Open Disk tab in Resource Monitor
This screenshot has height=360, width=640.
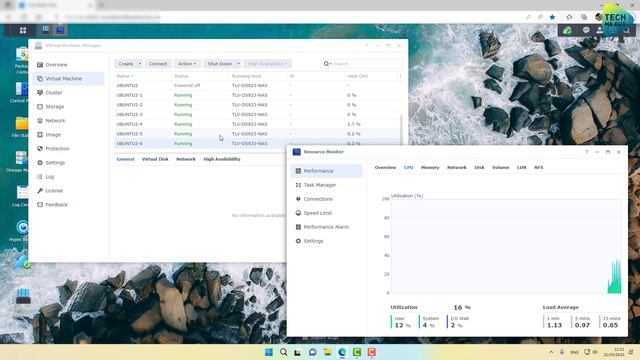479,167
